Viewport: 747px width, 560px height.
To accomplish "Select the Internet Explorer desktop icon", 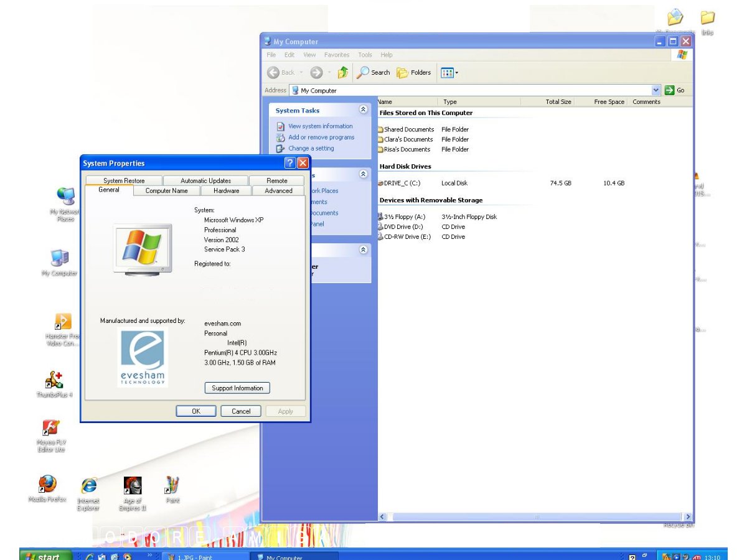I will point(88,486).
